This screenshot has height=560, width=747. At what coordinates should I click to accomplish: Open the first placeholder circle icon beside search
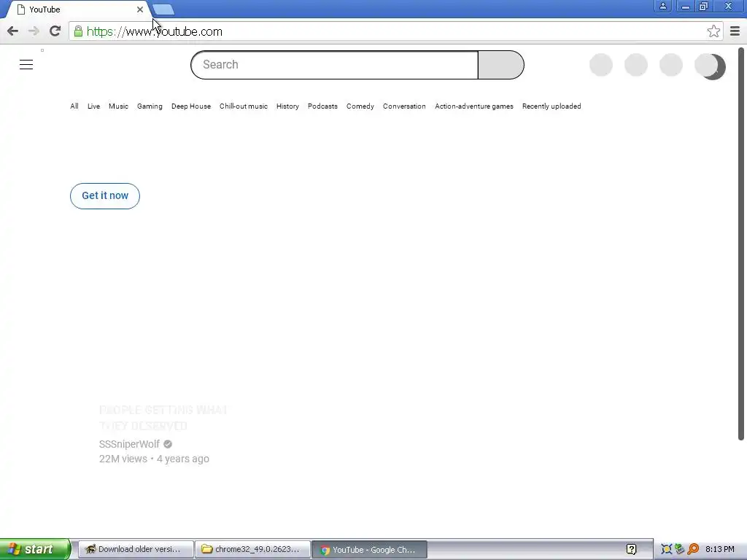(601, 65)
